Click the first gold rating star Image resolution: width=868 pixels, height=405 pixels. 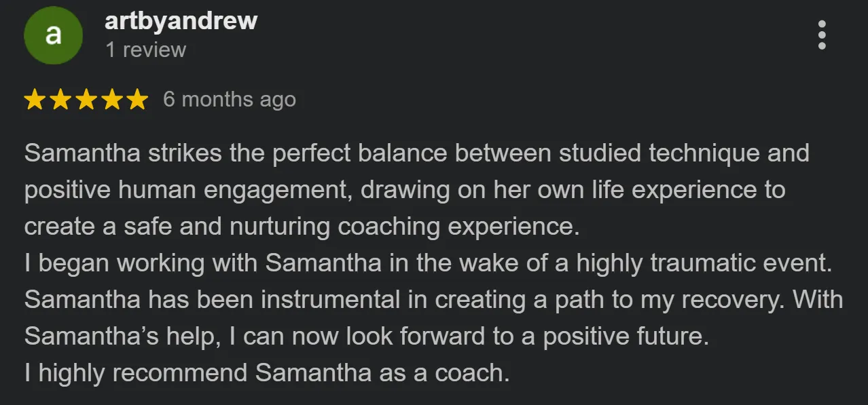(x=34, y=100)
